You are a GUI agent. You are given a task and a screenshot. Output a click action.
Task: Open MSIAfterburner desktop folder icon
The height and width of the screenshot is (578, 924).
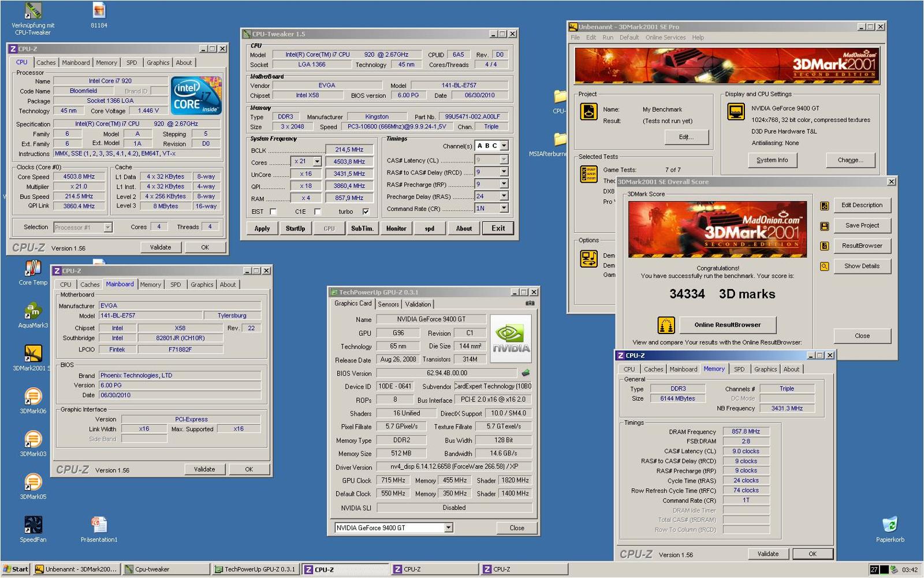560,139
